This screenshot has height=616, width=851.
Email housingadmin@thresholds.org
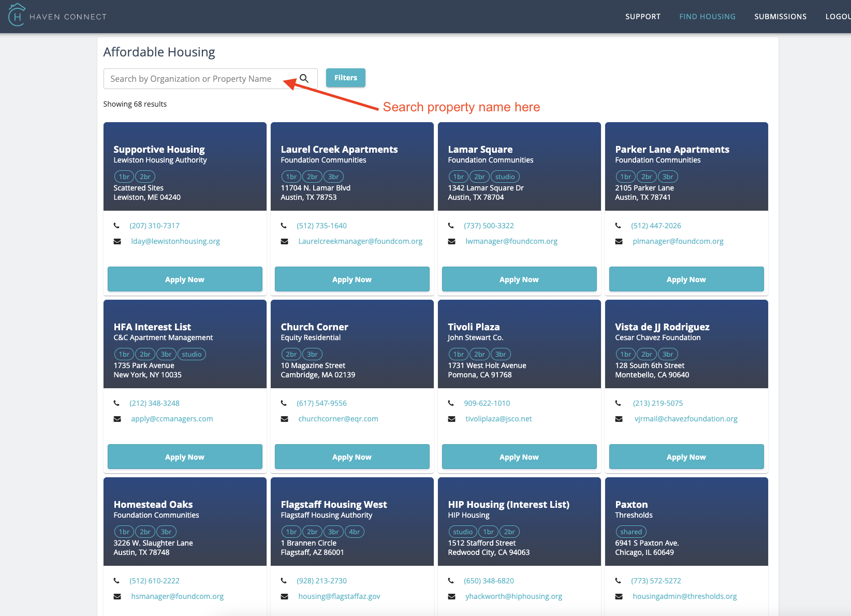coord(685,596)
